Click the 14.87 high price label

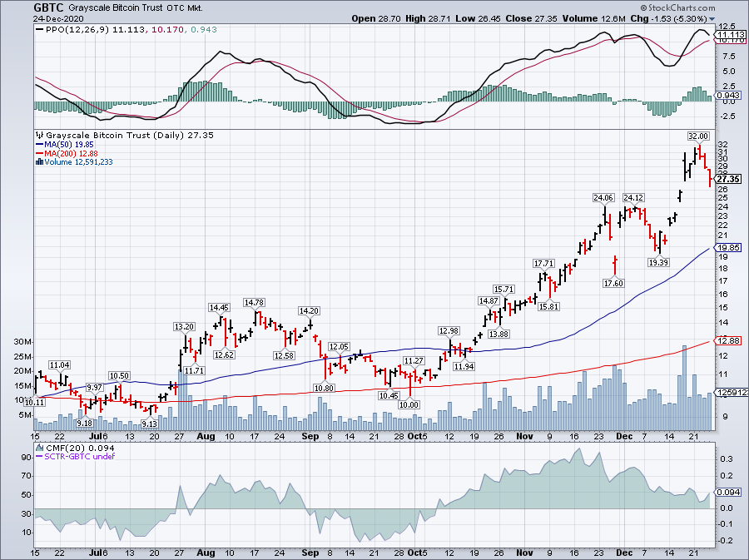pos(489,300)
